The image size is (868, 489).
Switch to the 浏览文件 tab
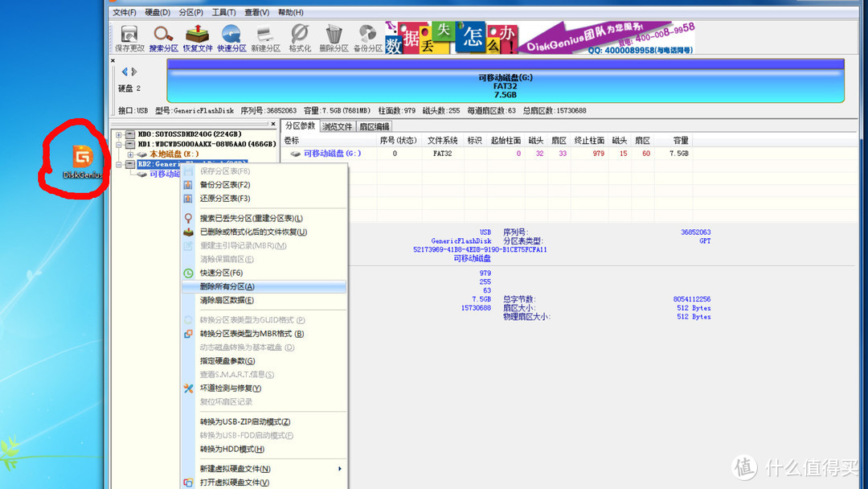click(x=338, y=126)
